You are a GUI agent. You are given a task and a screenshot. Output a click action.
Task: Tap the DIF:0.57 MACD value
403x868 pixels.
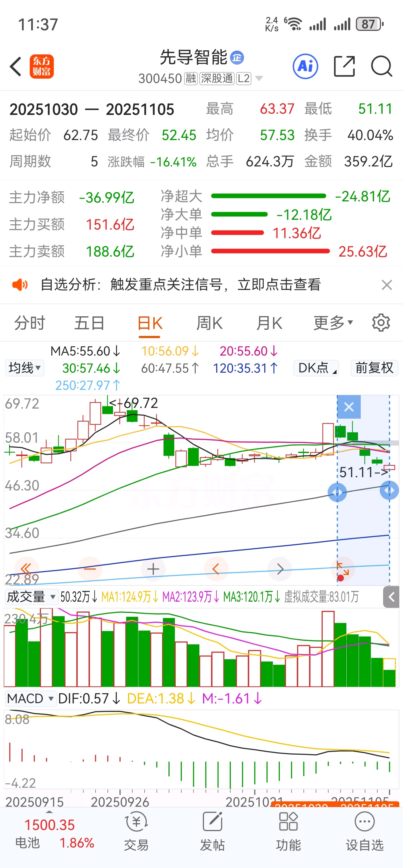point(89,699)
